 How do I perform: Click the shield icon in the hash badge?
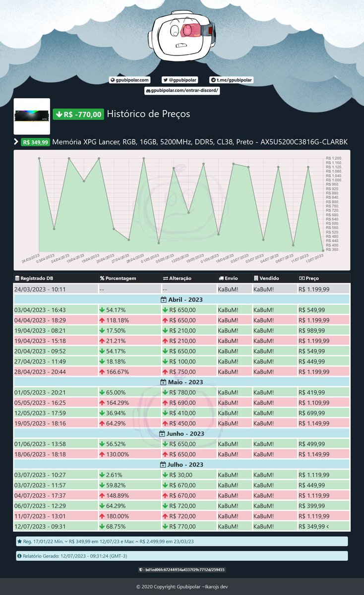pyautogui.click(x=141, y=570)
